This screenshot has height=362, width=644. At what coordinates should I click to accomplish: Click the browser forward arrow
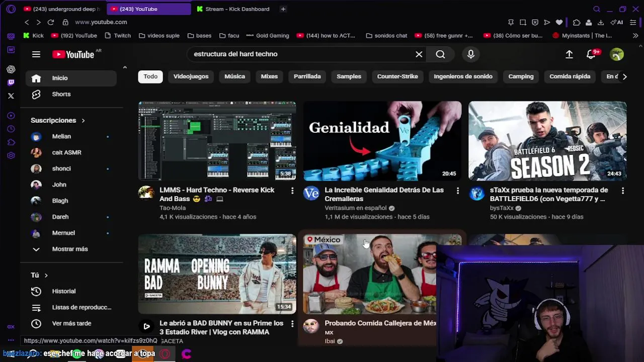pyautogui.click(x=38, y=22)
